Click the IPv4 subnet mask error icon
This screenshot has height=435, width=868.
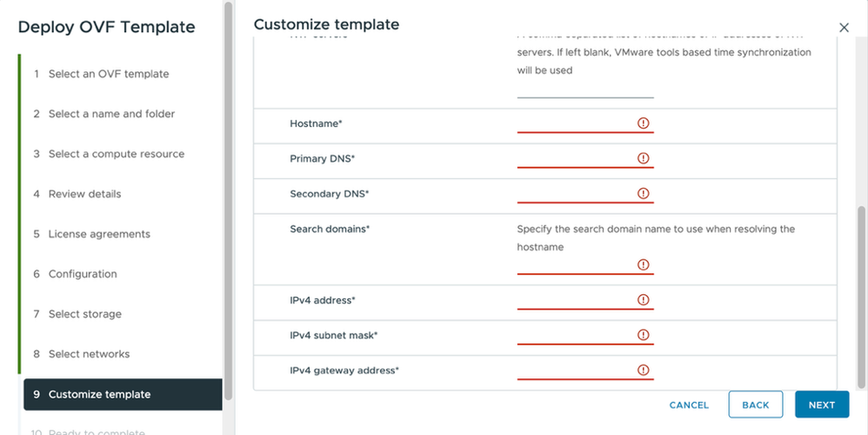point(644,335)
